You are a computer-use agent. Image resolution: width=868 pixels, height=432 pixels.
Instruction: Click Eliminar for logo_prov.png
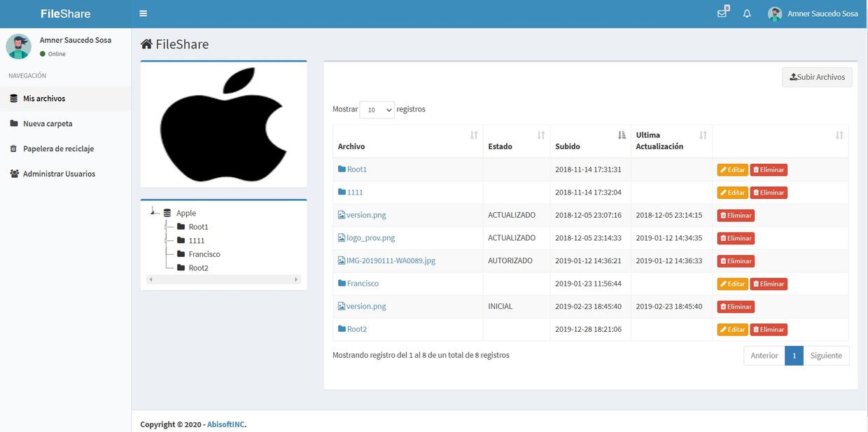(736, 238)
